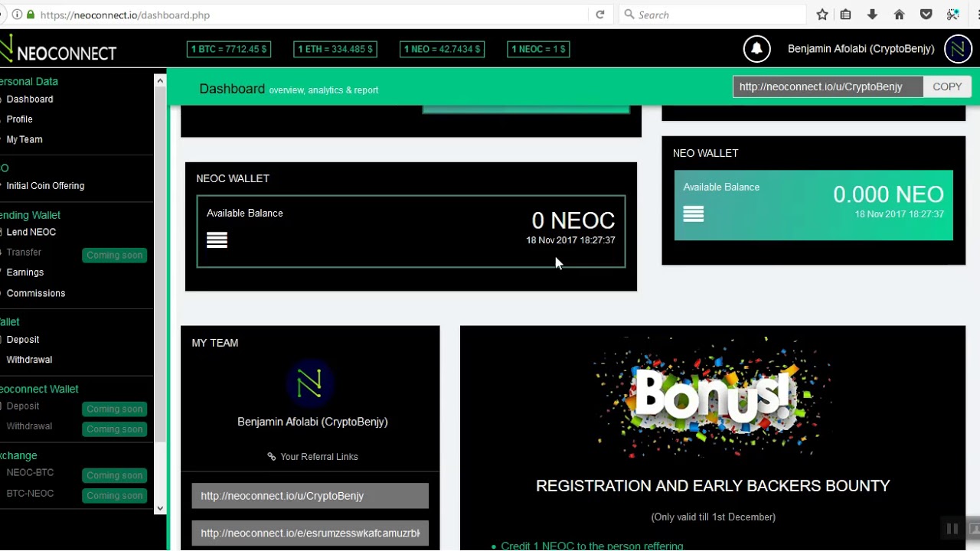Bookmark this page with the star
This screenshot has height=551, width=980.
tap(822, 15)
